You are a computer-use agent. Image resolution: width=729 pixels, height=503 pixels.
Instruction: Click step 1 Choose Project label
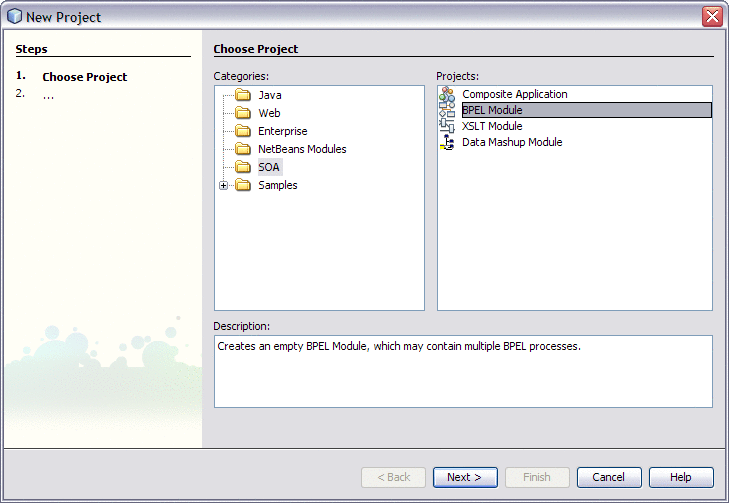click(x=85, y=77)
